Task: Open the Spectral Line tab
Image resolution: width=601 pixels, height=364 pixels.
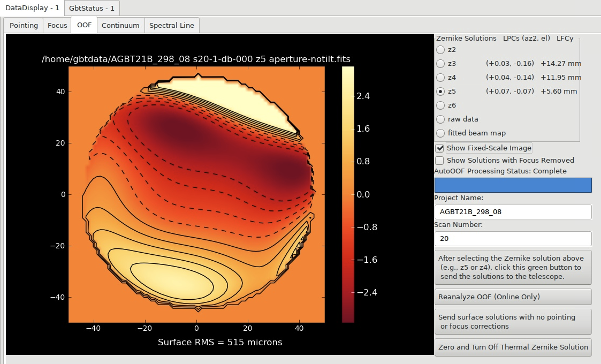Action: (x=172, y=25)
